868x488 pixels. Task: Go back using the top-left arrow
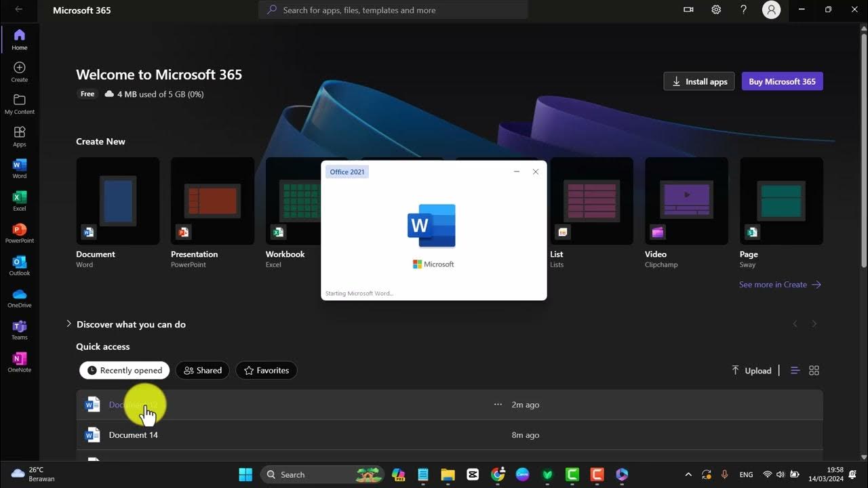18,9
